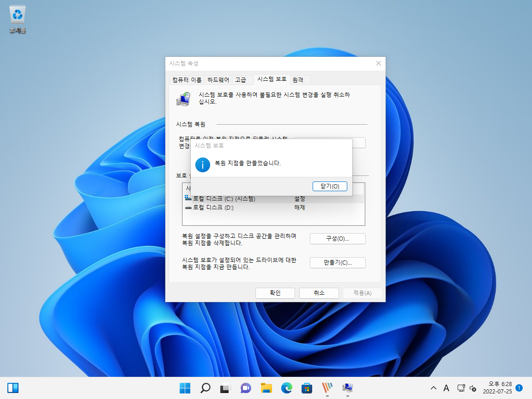
Task: Select the 시스템 보호 tab
Action: (x=272, y=79)
